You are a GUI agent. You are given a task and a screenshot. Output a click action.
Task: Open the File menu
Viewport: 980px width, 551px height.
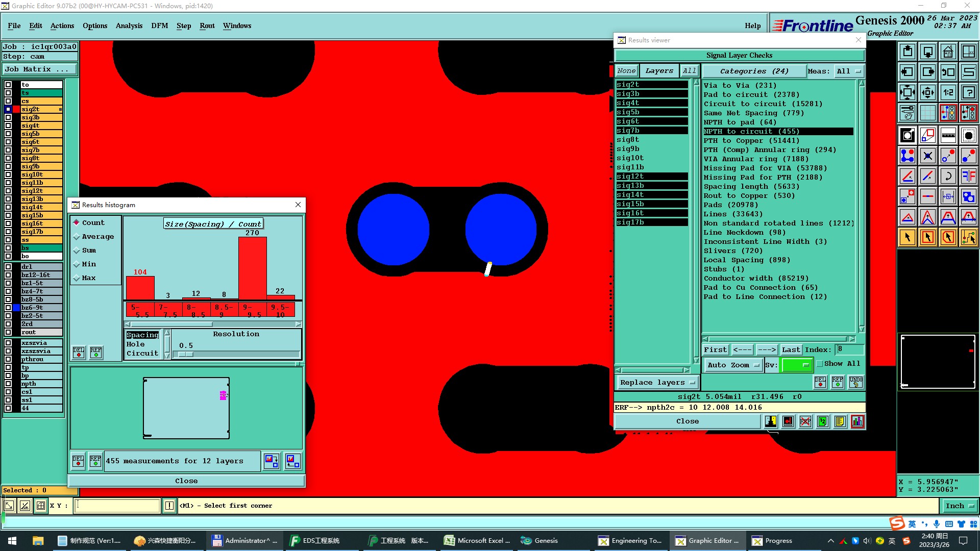tap(14, 26)
